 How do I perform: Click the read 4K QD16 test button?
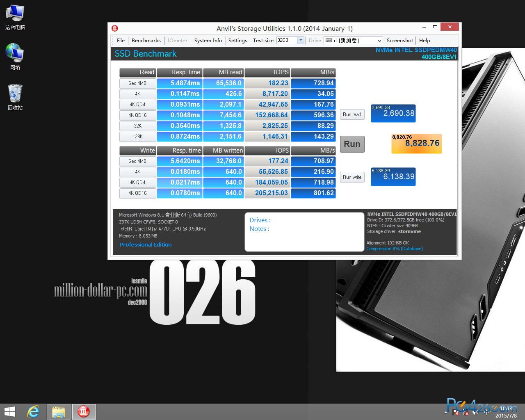point(137,115)
